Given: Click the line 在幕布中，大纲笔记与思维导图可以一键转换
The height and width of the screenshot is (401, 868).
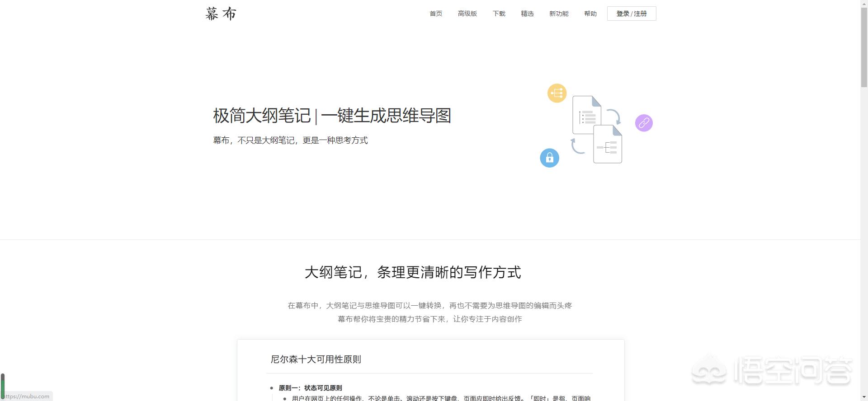Looking at the screenshot, I should 430,306.
